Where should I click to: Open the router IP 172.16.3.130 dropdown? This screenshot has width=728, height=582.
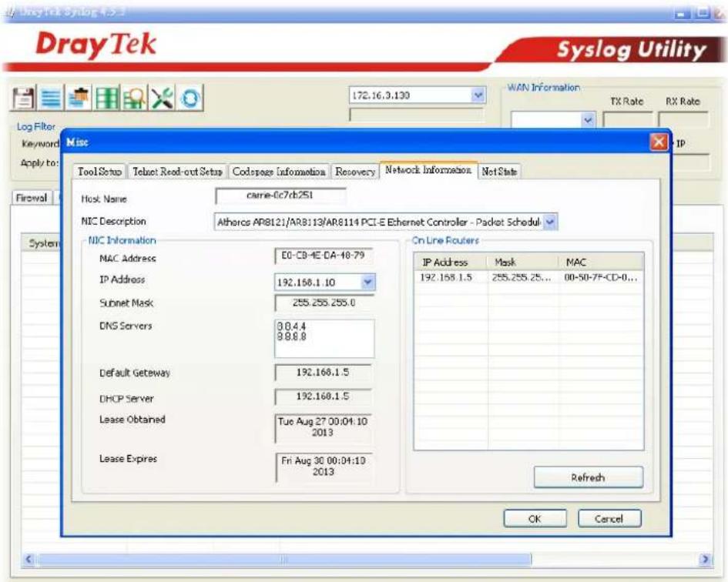(x=478, y=95)
